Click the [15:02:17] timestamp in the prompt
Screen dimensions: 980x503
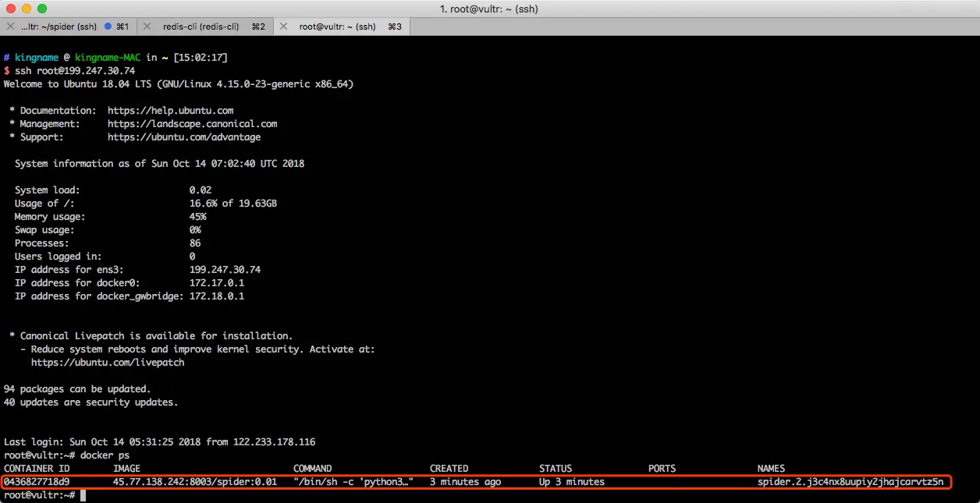pos(201,58)
